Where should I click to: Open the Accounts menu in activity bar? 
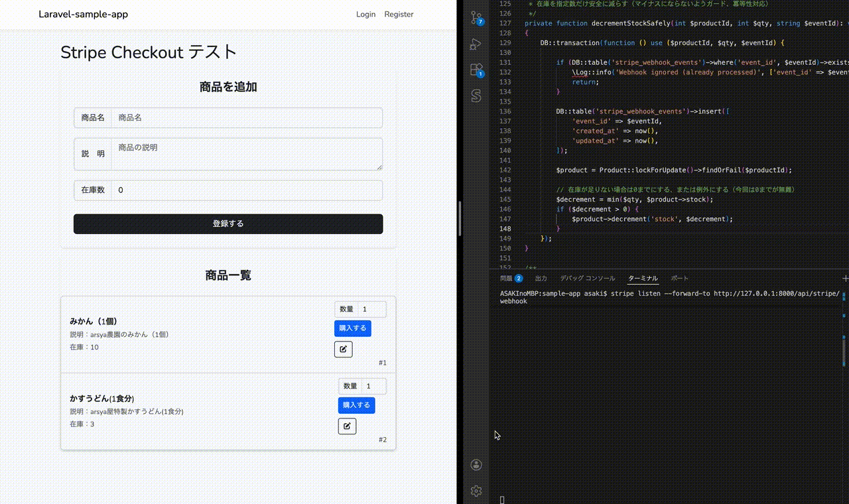476,465
